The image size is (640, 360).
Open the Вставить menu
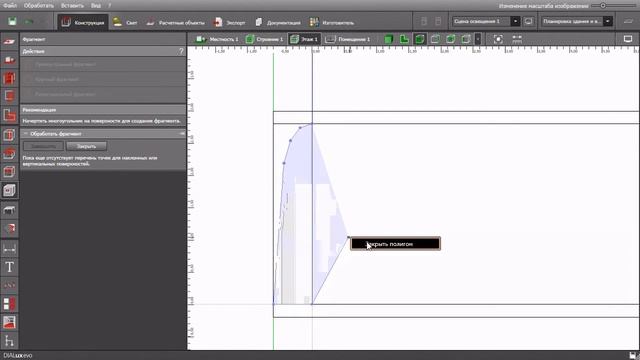coord(72,6)
